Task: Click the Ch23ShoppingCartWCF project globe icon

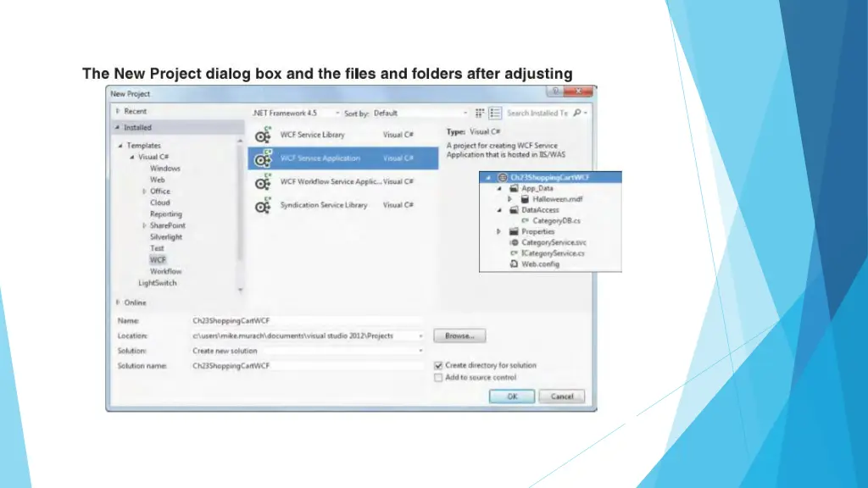Action: click(x=503, y=178)
